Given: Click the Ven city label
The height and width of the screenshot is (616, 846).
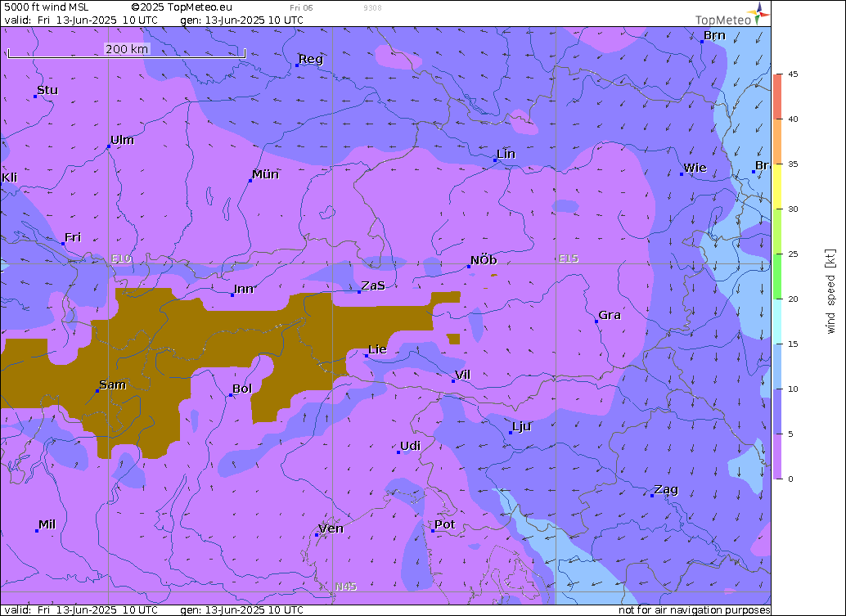Looking at the screenshot, I should (x=331, y=528).
